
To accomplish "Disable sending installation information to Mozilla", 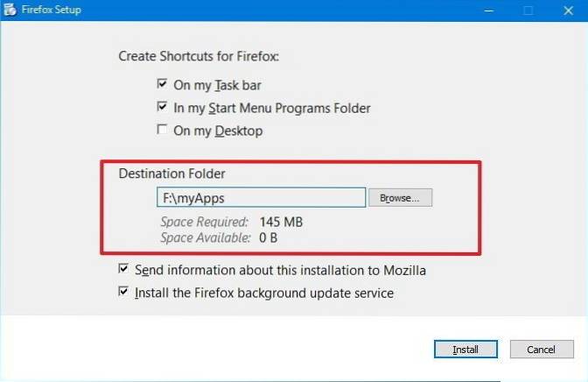I will click(123, 270).
